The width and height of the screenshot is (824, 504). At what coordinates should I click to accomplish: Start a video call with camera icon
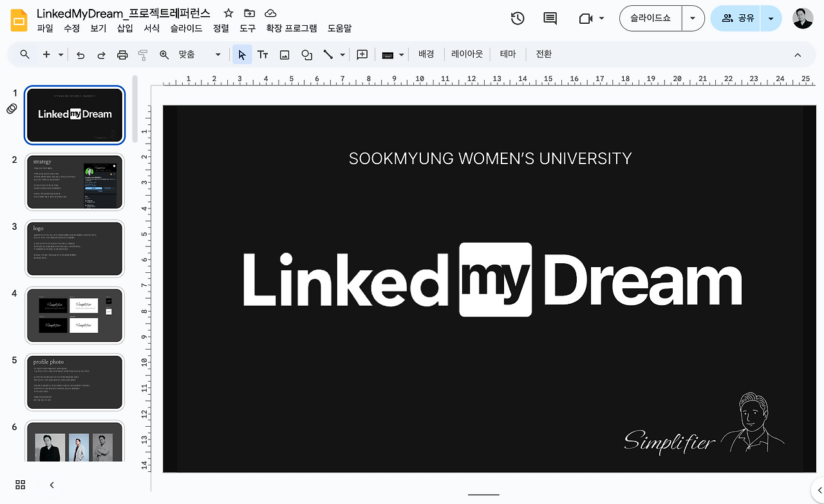(x=586, y=19)
